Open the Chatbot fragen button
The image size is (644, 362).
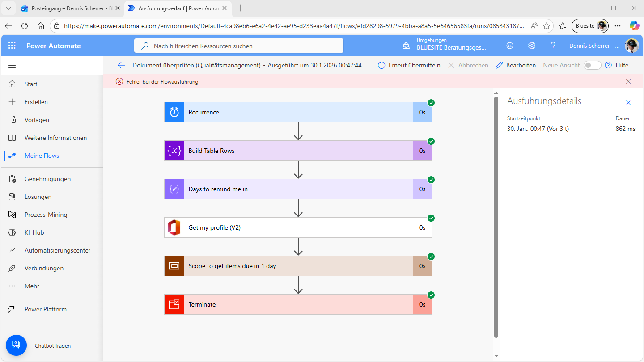point(17,345)
